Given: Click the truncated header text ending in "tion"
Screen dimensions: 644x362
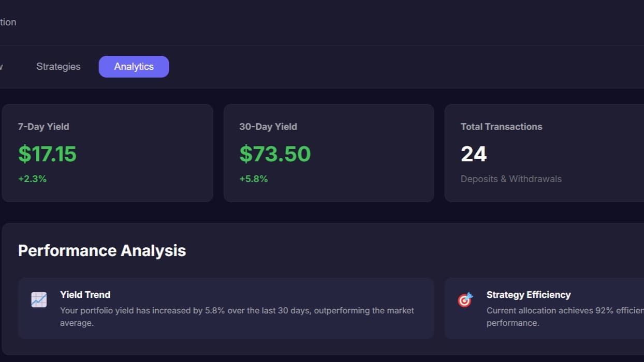Looking at the screenshot, I should (8, 22).
